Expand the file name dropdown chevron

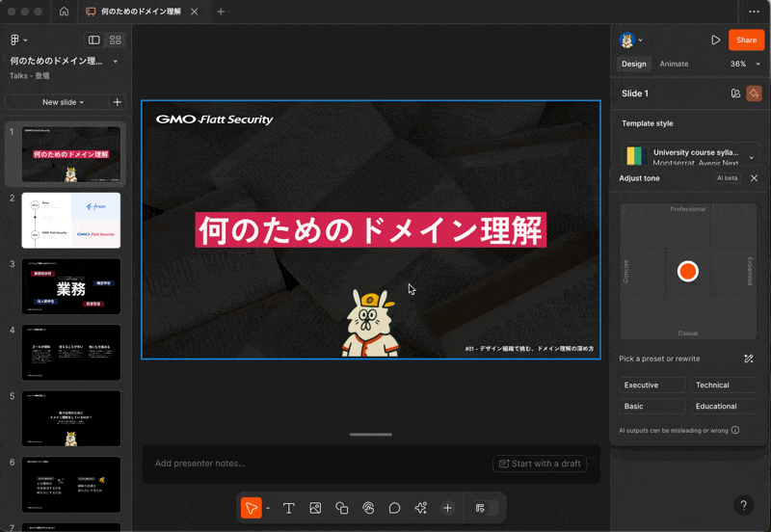(x=115, y=61)
